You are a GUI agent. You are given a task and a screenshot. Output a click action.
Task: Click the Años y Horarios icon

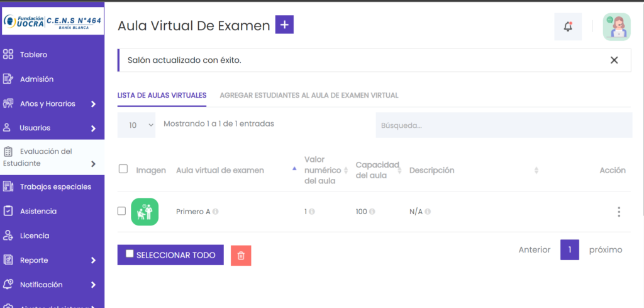coord(8,104)
